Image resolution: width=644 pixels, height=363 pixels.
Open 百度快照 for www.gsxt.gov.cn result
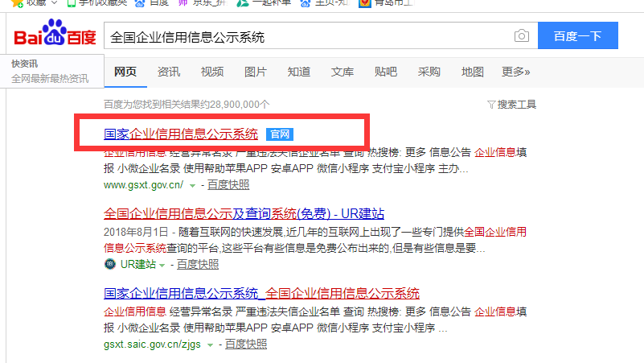pyautogui.click(x=228, y=185)
